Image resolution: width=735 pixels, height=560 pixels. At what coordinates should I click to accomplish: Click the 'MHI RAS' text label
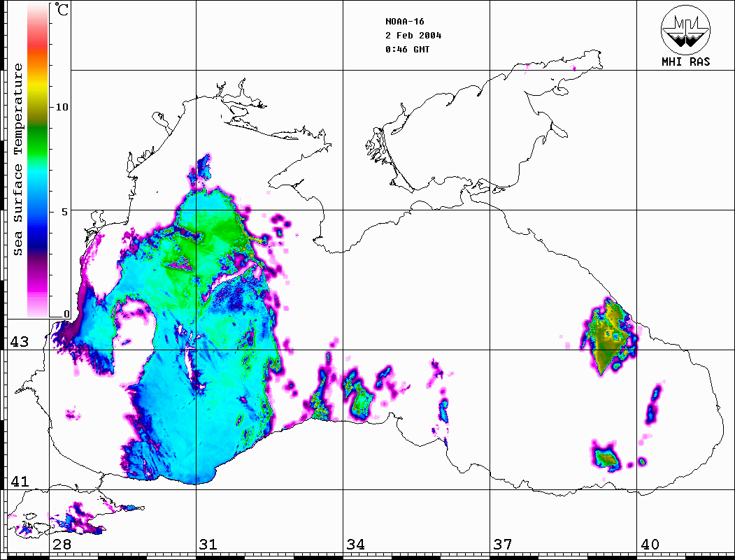click(686, 62)
